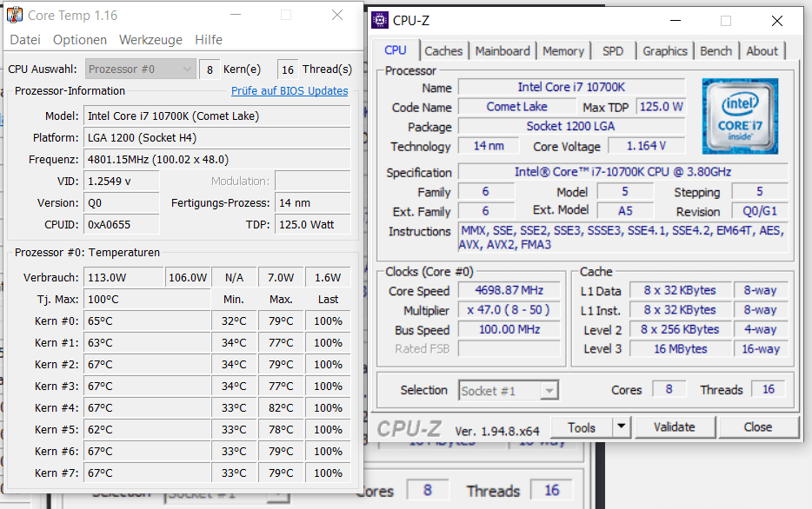The height and width of the screenshot is (509, 812).
Task: Open the Socket #1 selection dropdown
Action: (509, 391)
